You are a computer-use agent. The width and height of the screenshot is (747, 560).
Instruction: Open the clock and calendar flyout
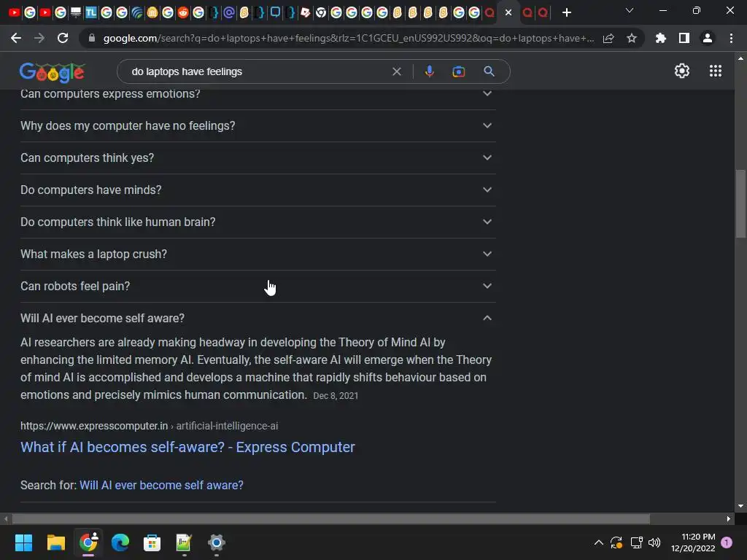click(x=693, y=542)
